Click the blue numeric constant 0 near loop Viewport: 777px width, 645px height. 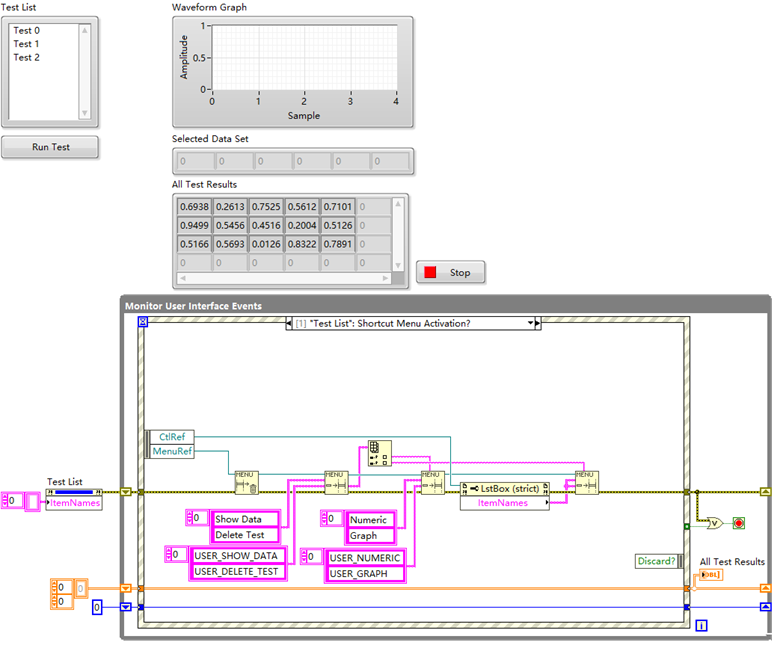(x=97, y=607)
